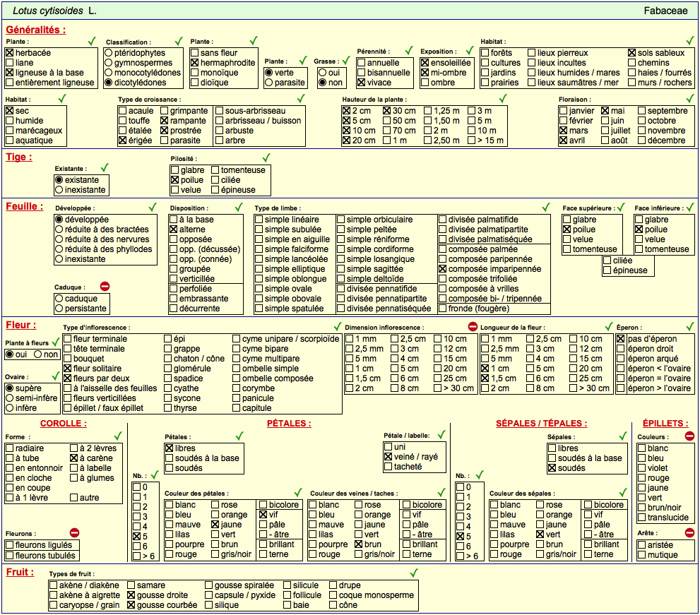Tick the soudés à la base petals checkbox

(x=170, y=458)
